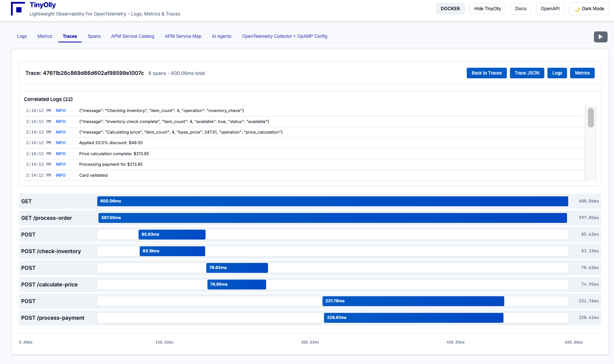Open the APM Service Map tab
Viewport: 614px width, 364px height.
tap(183, 36)
